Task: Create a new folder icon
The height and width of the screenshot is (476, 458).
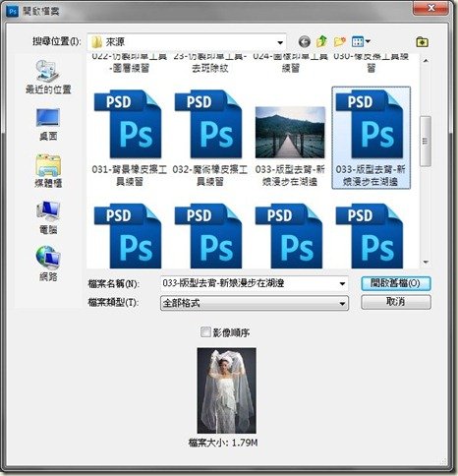Action: [340, 41]
